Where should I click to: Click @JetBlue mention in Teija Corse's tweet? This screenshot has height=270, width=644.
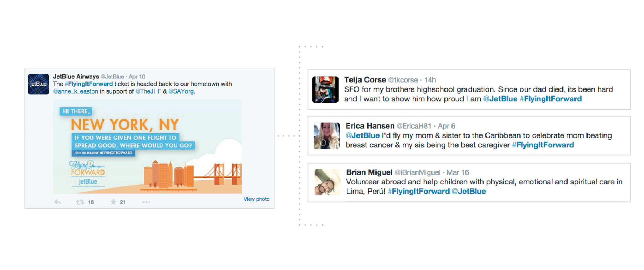[500, 99]
